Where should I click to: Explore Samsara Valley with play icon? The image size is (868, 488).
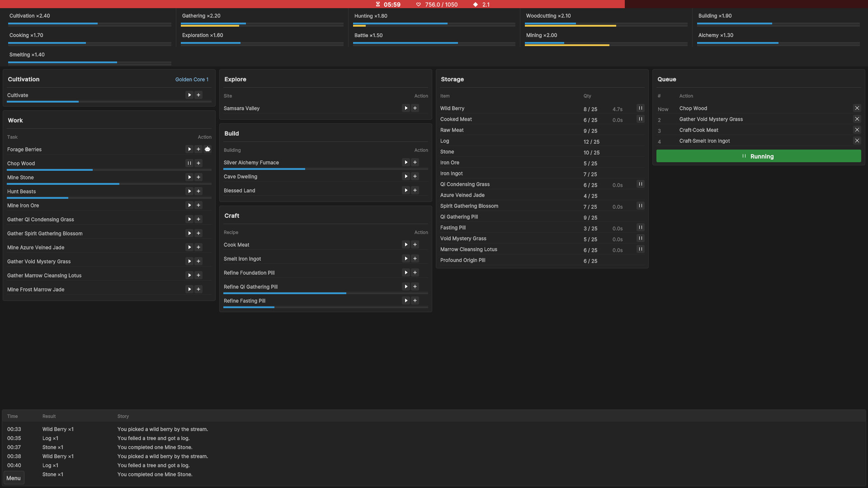(x=406, y=108)
